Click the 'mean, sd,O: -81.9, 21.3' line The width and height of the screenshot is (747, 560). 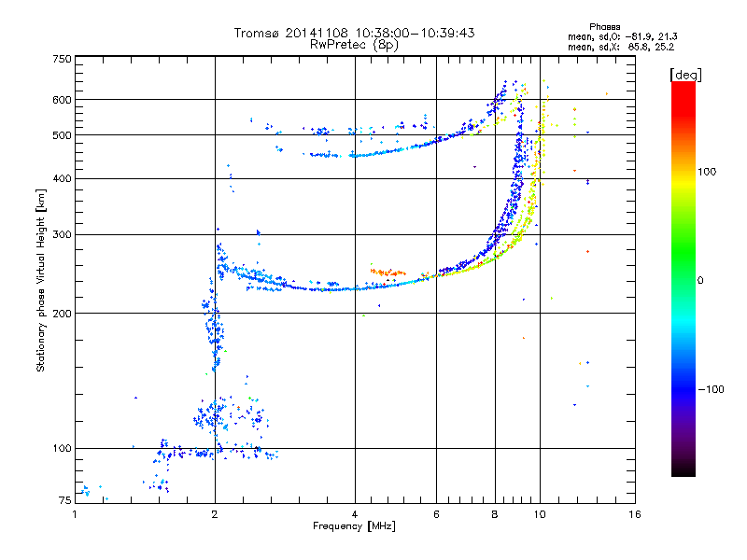pos(622,36)
